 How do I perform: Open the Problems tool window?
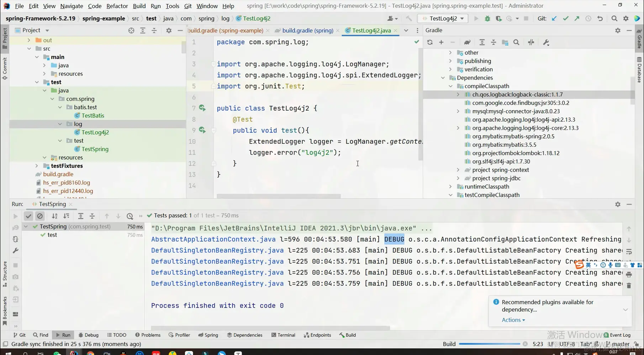[x=148, y=335]
